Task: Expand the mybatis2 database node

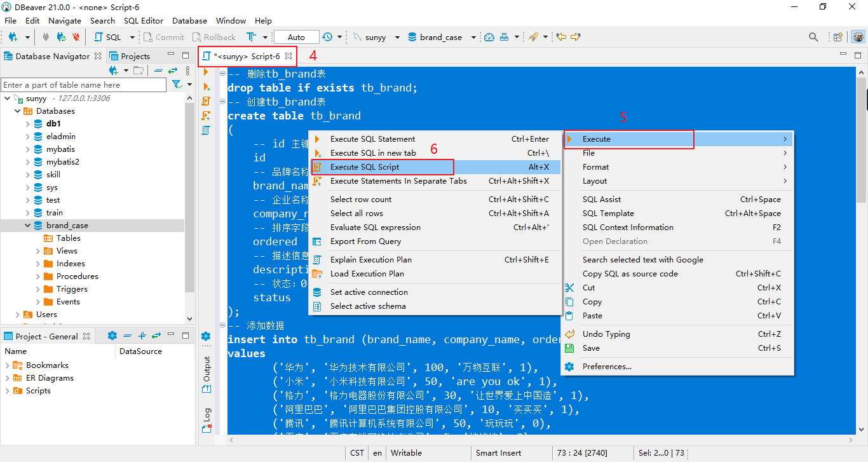Action: coord(28,162)
